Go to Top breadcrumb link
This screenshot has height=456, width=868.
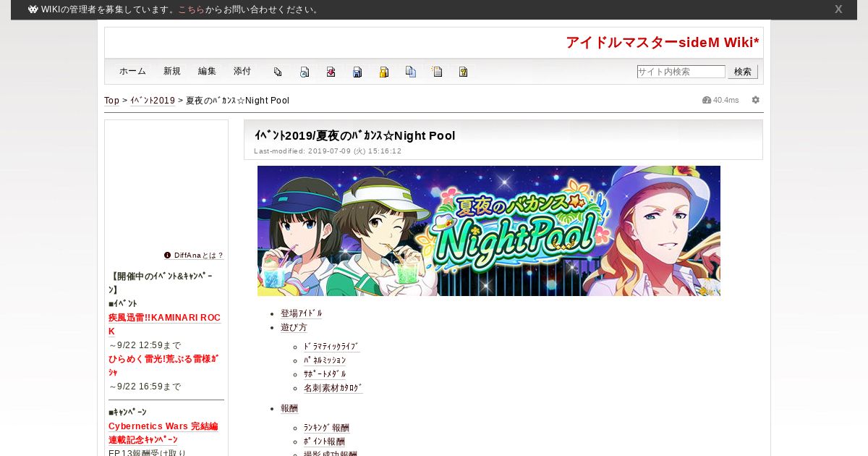(x=111, y=101)
